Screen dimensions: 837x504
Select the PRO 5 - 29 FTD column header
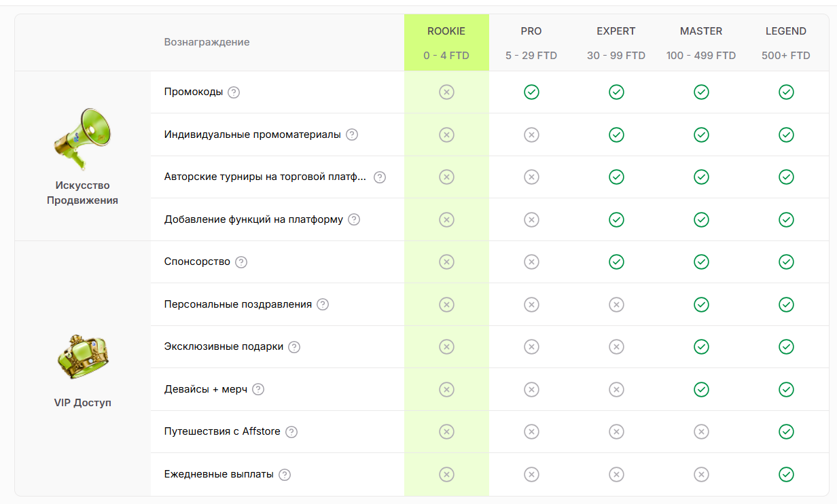[x=531, y=43]
